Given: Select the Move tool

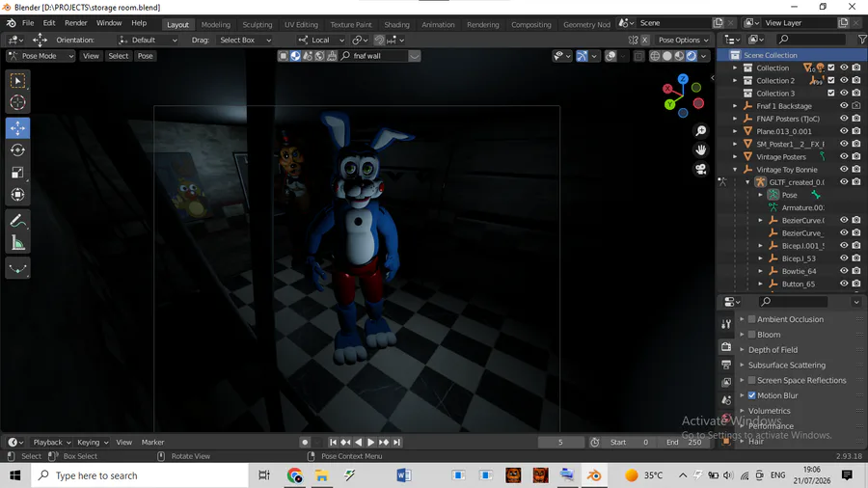Looking at the screenshot, I should [x=17, y=128].
